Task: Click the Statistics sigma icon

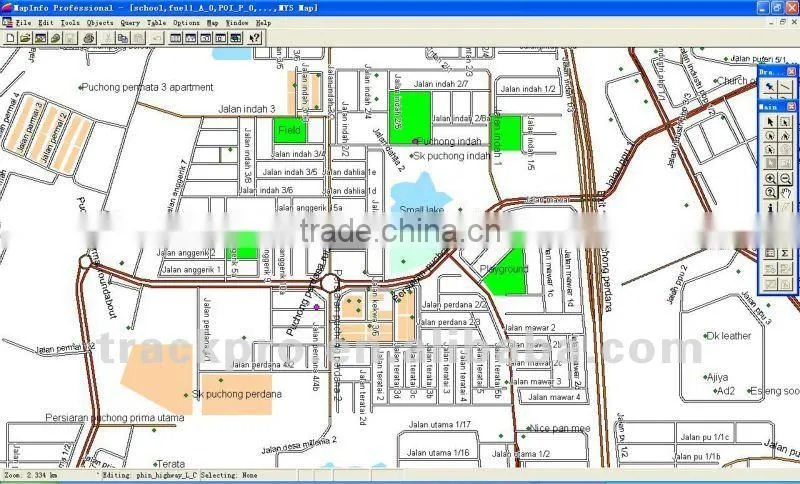Action: (785, 253)
